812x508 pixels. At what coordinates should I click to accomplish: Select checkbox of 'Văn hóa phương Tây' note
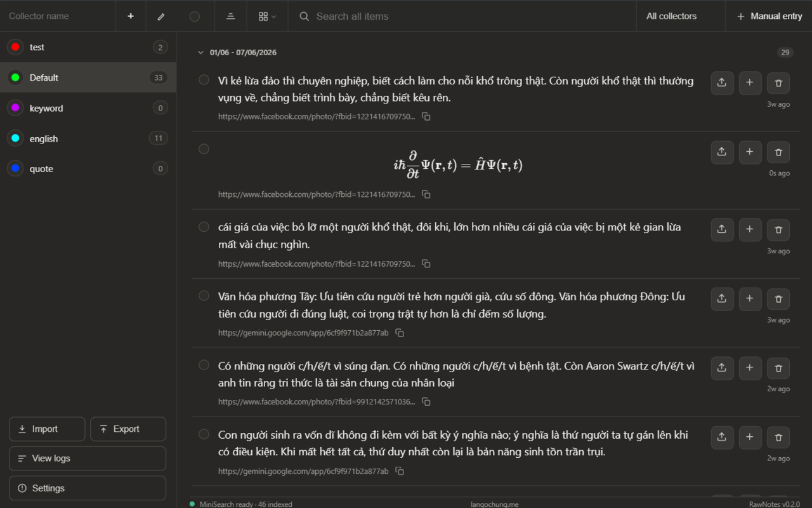click(x=204, y=296)
